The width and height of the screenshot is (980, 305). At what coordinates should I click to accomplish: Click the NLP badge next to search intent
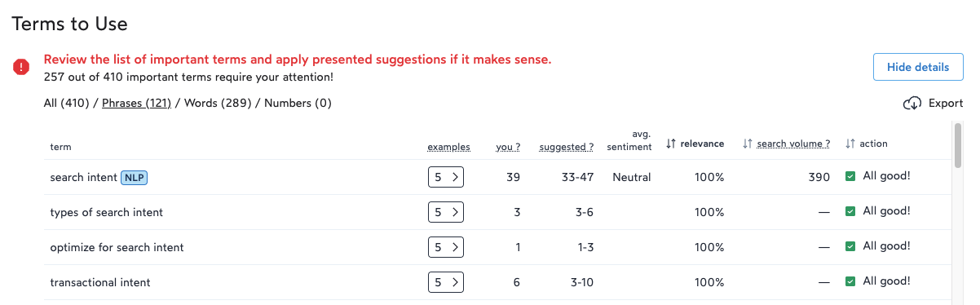(x=134, y=177)
